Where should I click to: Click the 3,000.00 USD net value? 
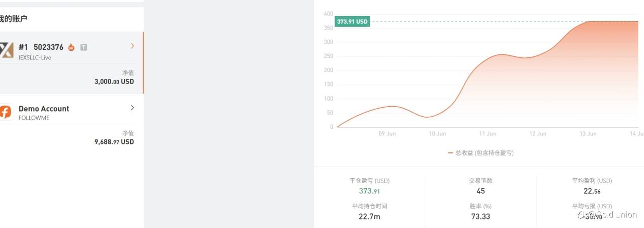point(114,82)
